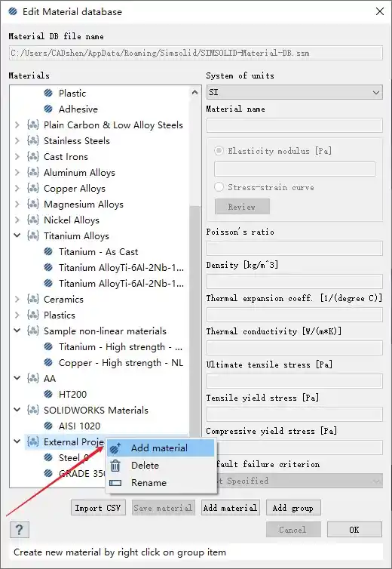The image size is (392, 569).
Task: Choose Add material from the context menu
Action: 161,448
